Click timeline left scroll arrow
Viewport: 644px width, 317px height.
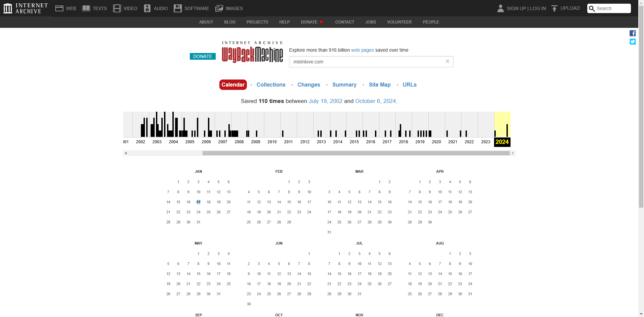126,153
